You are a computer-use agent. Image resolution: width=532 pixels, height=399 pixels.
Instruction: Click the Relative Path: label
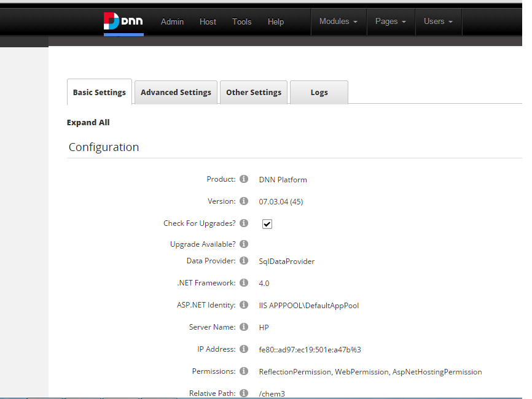213,393
